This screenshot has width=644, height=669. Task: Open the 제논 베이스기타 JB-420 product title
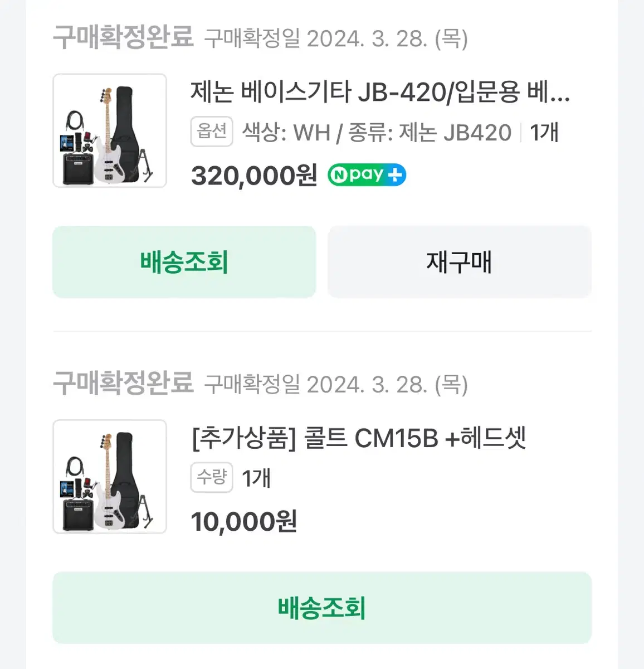pos(380,92)
